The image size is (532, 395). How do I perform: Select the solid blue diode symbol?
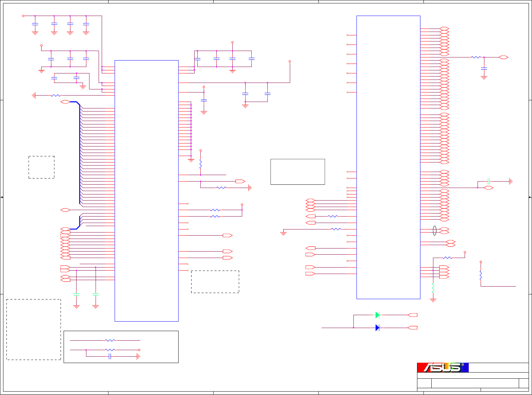[377, 328]
